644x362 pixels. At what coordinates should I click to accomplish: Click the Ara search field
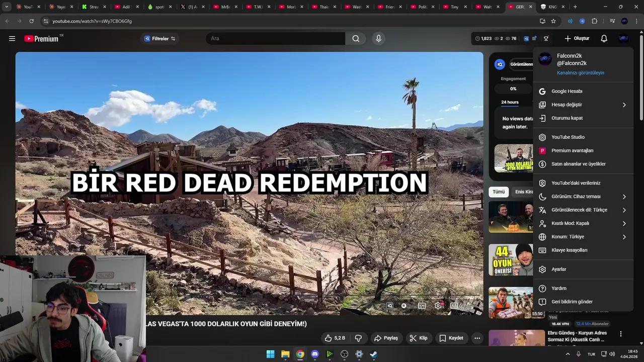click(x=275, y=39)
